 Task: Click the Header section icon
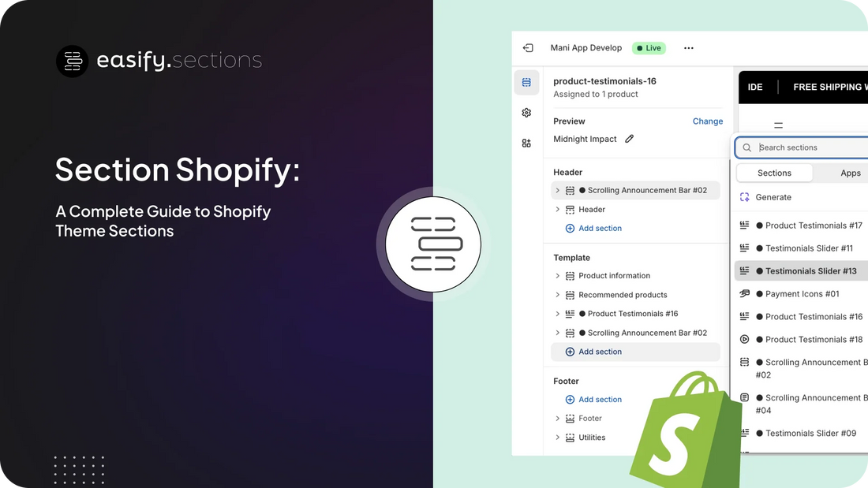(x=571, y=210)
